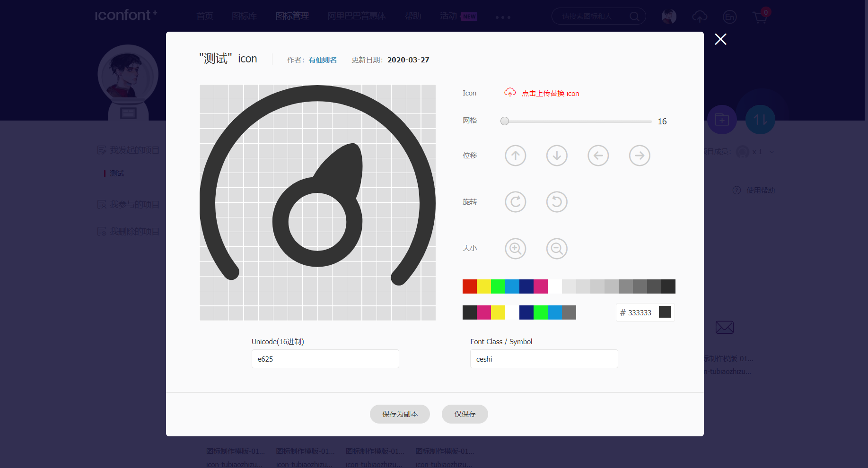Select the 测试 project in the sidebar
Viewport: 868px width, 468px height.
coord(117,173)
